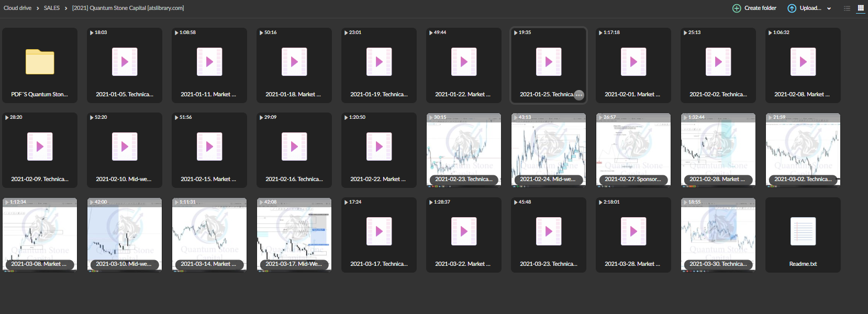The width and height of the screenshot is (868, 314).
Task: Expand the Upload dropdown arrow
Action: click(829, 8)
